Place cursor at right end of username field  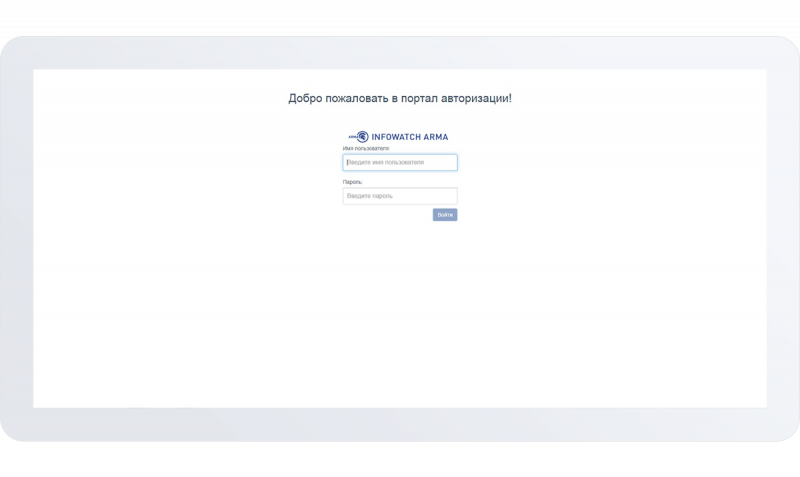point(451,162)
